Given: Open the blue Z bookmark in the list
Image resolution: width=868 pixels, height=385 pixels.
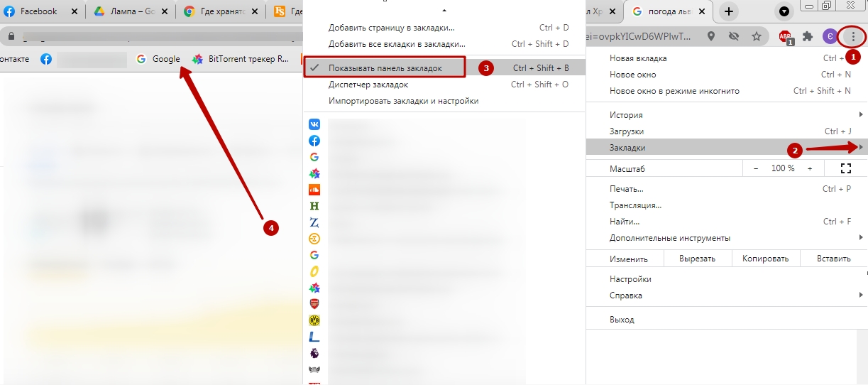Looking at the screenshot, I should click(314, 222).
